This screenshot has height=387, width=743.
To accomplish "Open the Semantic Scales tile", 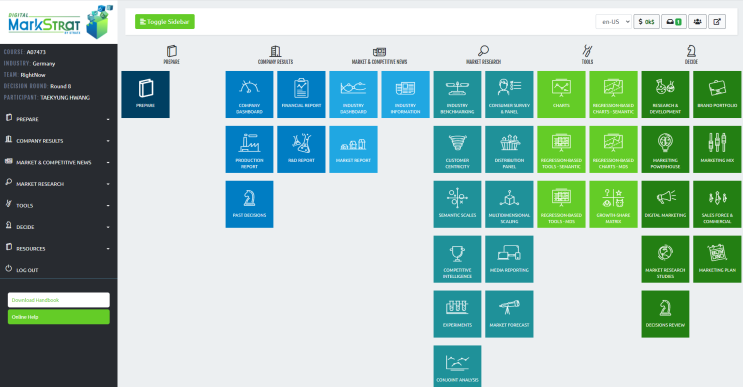I will (457, 204).
